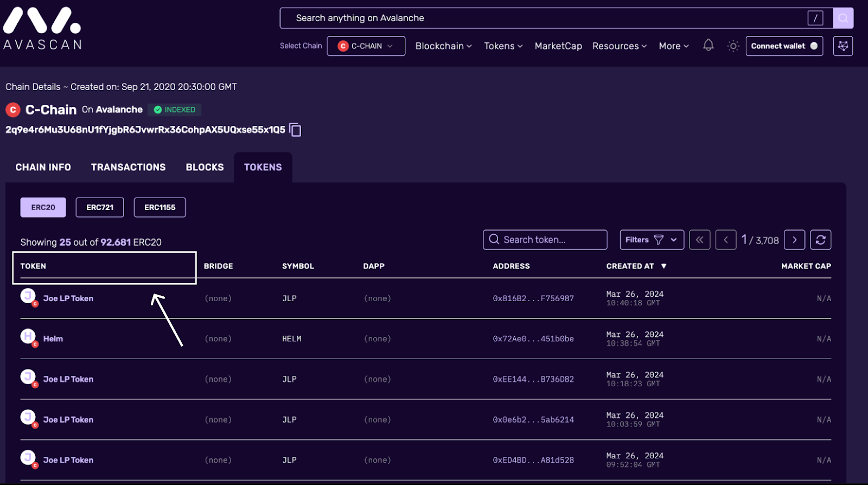The height and width of the screenshot is (485, 868).
Task: Click SYMBOL column header
Action: [x=298, y=266]
